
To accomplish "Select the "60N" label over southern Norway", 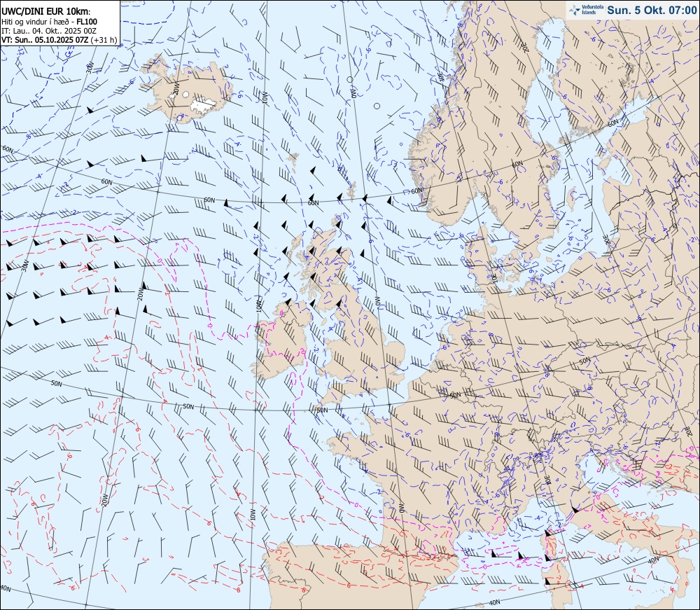I will 416,190.
